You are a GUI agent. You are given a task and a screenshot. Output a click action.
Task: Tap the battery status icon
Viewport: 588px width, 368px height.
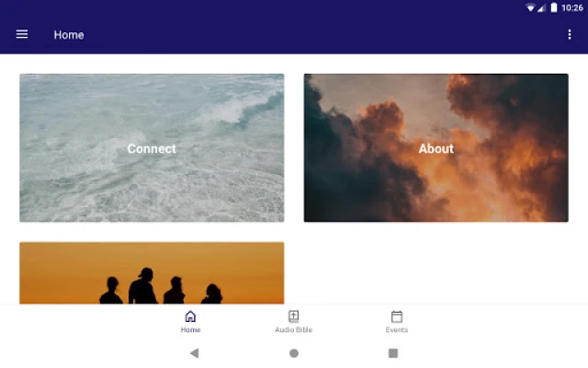click(554, 7)
